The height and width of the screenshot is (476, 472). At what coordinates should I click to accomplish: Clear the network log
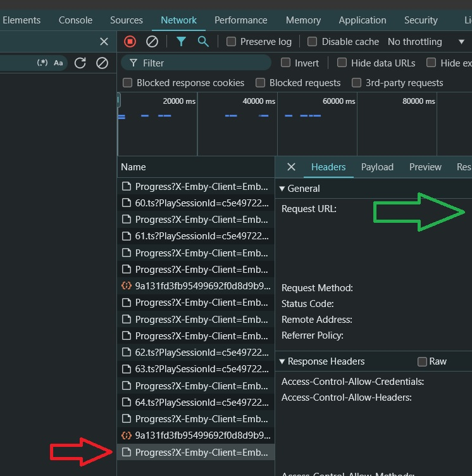152,42
